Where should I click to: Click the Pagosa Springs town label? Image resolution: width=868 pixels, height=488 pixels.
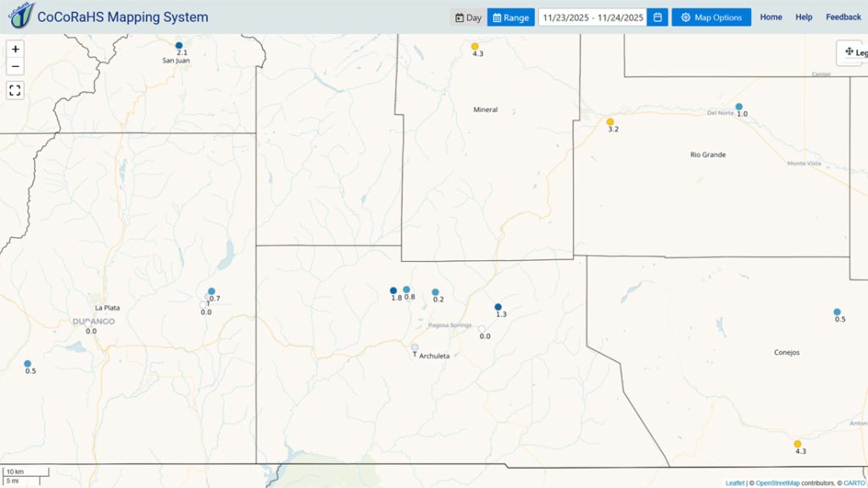pyautogui.click(x=450, y=325)
